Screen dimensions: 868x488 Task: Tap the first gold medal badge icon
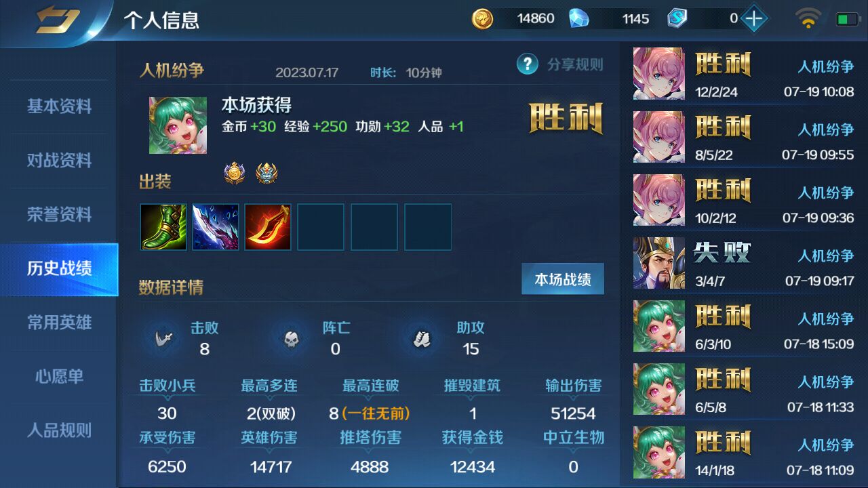(235, 174)
